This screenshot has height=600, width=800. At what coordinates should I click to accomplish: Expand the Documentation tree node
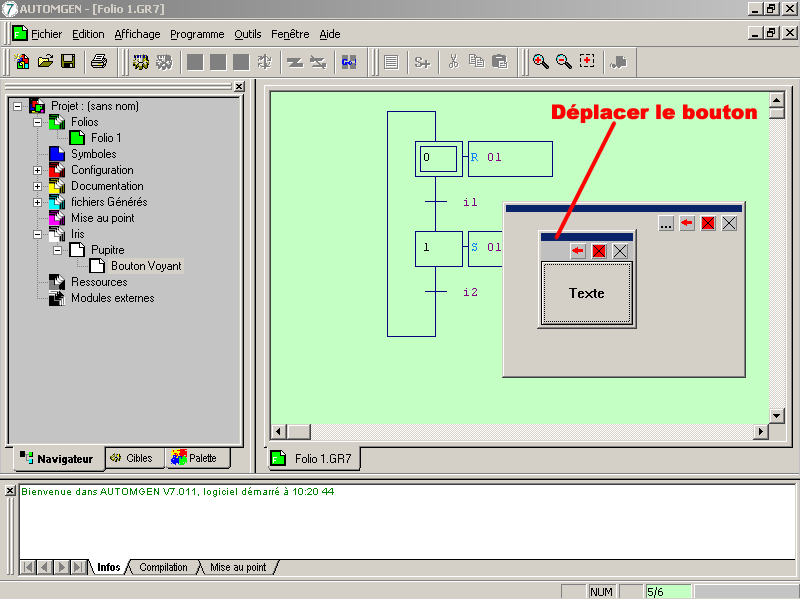point(38,186)
